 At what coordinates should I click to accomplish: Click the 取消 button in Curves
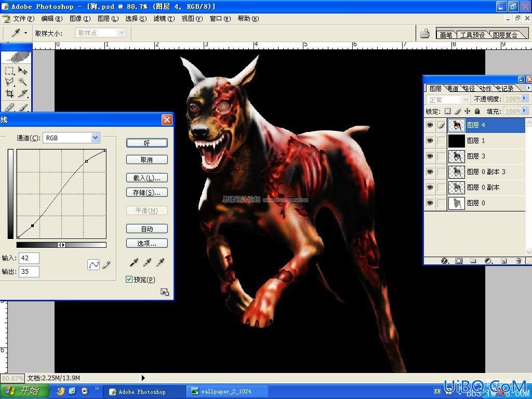click(x=147, y=159)
